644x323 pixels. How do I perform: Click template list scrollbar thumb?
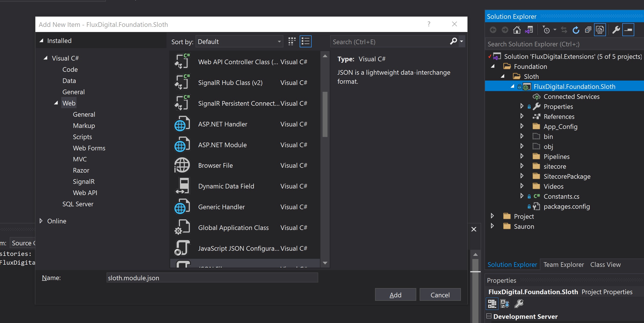click(x=325, y=114)
